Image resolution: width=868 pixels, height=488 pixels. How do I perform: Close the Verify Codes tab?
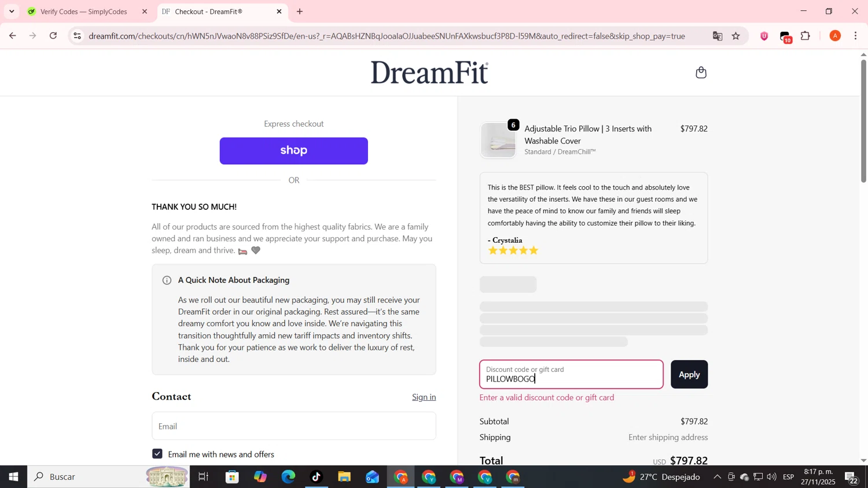pyautogui.click(x=145, y=12)
